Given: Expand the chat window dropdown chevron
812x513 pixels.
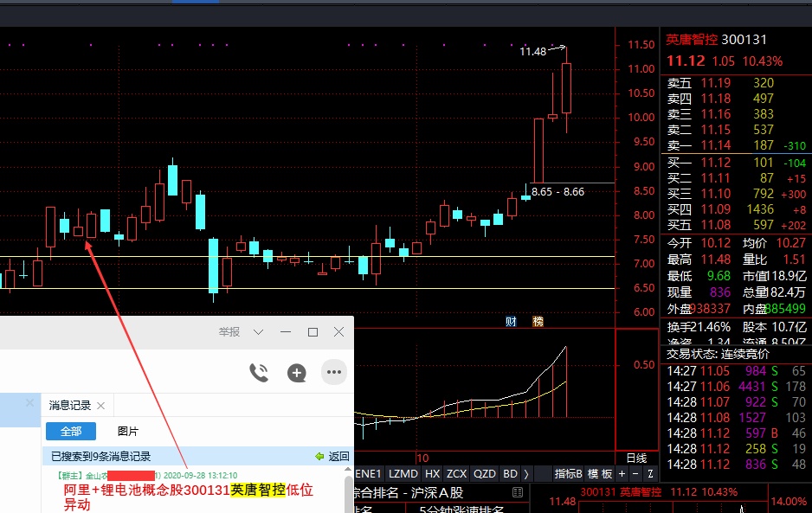Looking at the screenshot, I should (x=259, y=332).
